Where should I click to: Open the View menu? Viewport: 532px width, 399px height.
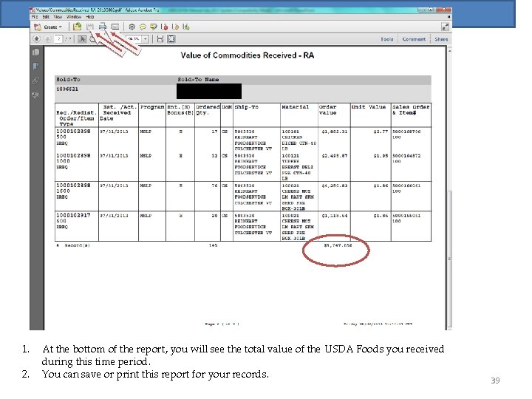click(58, 16)
